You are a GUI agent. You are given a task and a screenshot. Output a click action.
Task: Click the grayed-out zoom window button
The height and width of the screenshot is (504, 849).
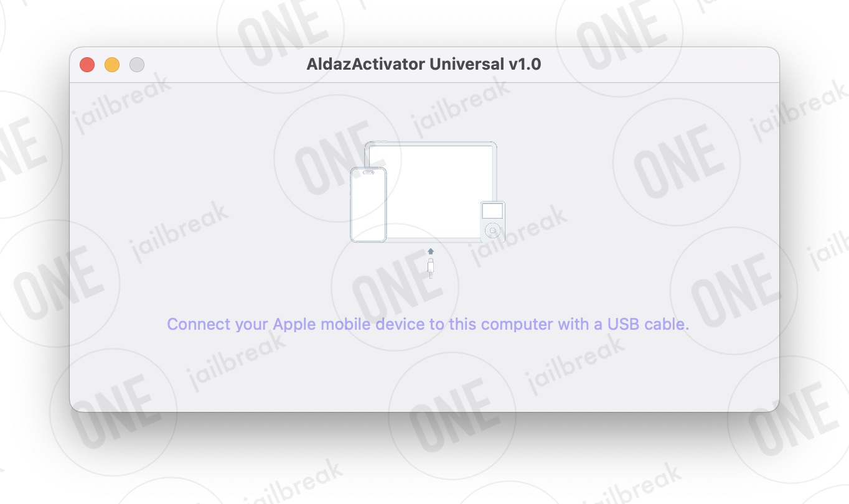pyautogui.click(x=137, y=65)
